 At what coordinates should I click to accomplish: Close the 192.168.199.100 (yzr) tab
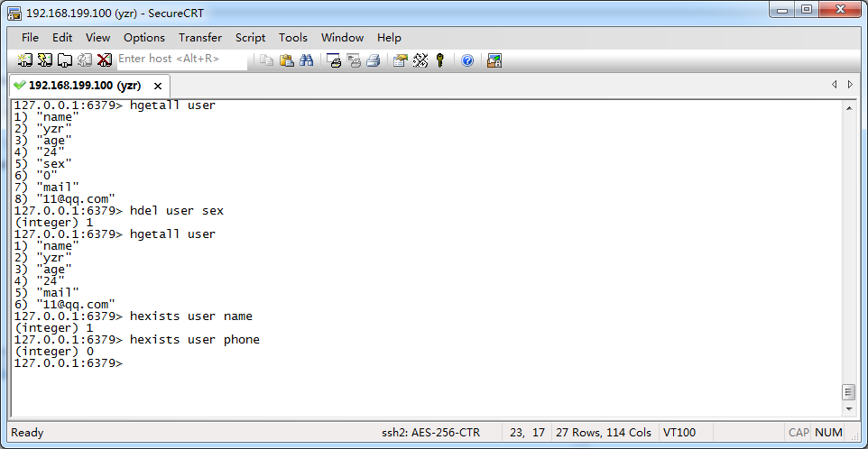[158, 87]
